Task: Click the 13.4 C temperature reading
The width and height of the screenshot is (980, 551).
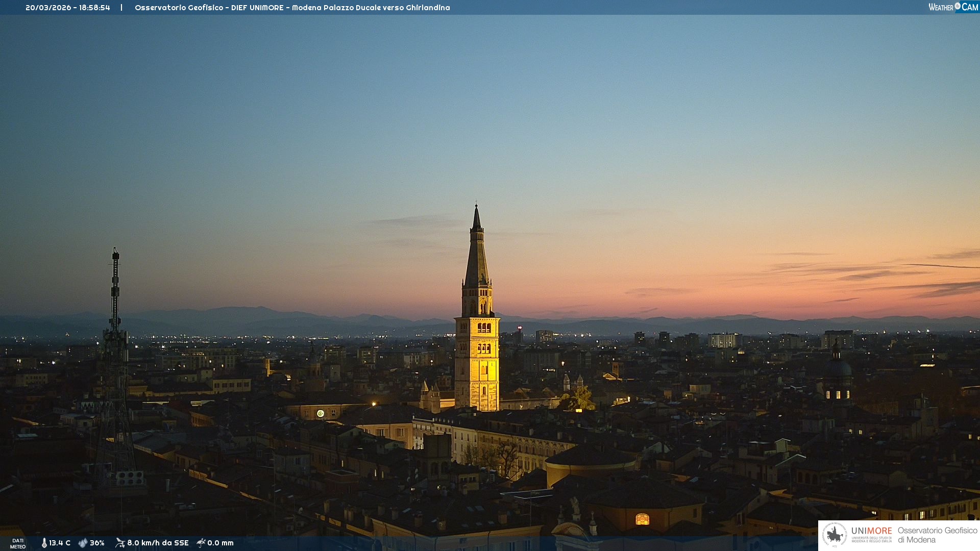Action: click(x=60, y=543)
